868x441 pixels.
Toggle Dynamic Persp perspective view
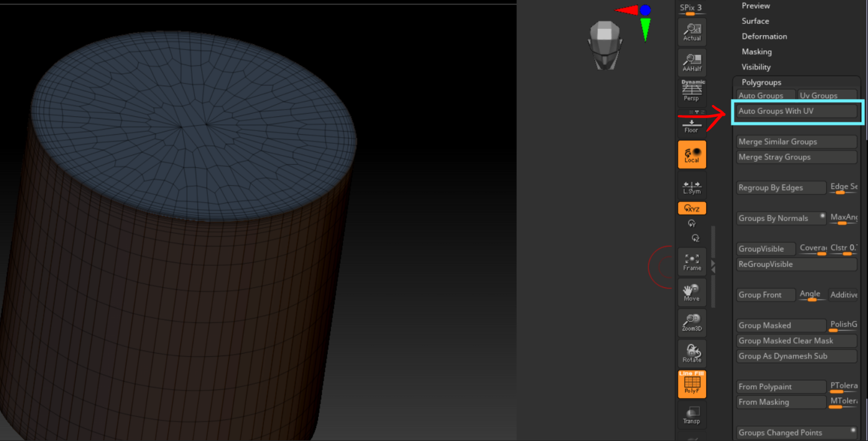click(692, 91)
